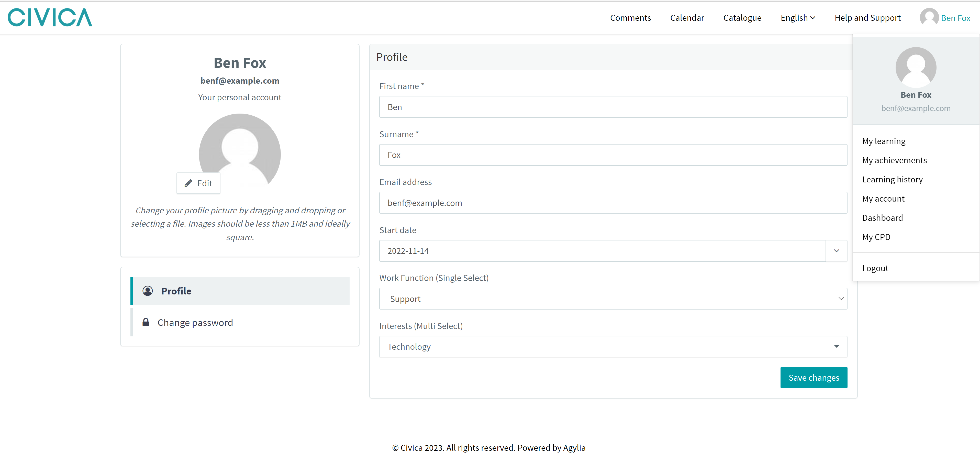Click the 'Your personal account' text
This screenshot has width=980, height=462.
[x=240, y=97]
